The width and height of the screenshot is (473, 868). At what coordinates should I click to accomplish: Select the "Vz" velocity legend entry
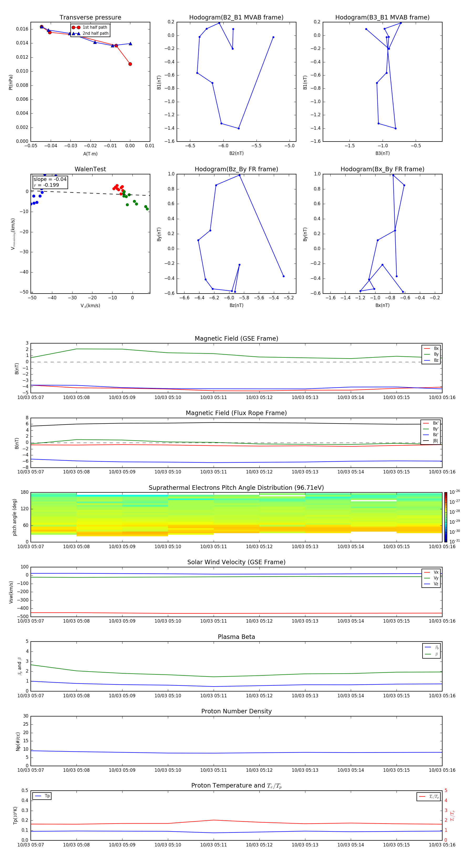coord(431,584)
